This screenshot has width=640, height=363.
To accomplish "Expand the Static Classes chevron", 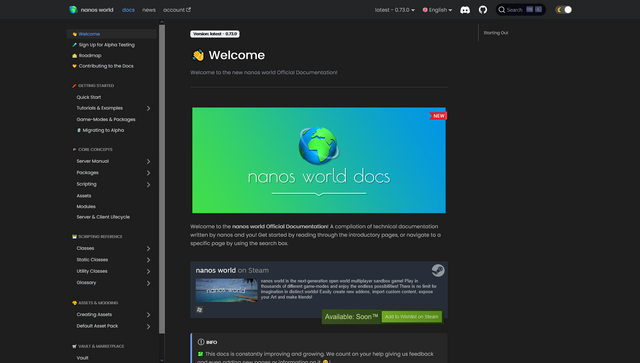I will [149, 260].
